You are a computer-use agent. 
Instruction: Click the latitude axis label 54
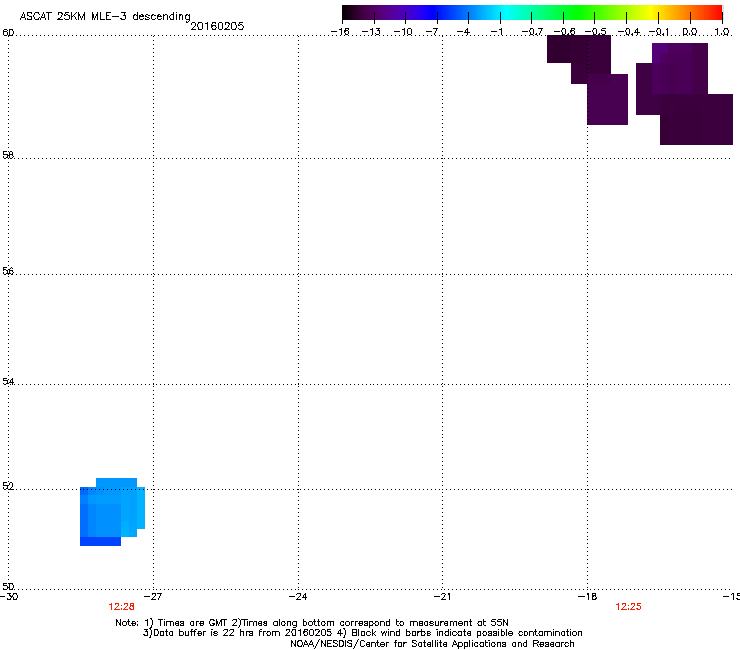(x=8, y=381)
